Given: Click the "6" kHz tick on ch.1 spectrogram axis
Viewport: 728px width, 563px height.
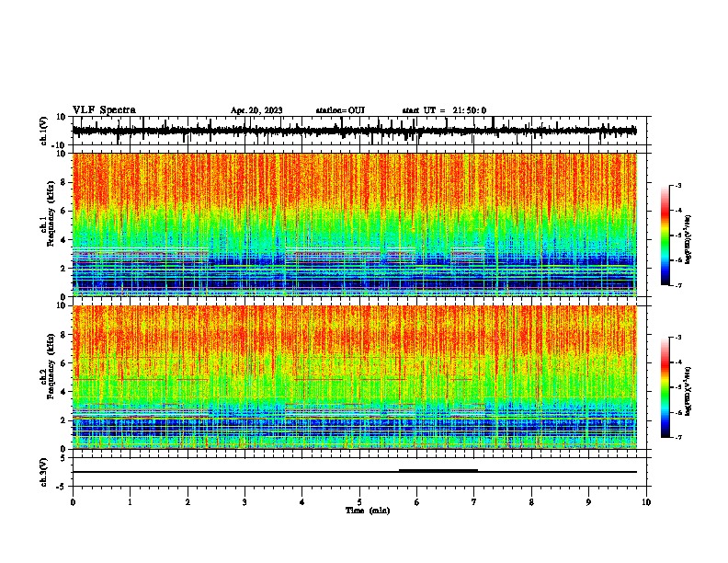Looking at the screenshot, I should [63, 211].
